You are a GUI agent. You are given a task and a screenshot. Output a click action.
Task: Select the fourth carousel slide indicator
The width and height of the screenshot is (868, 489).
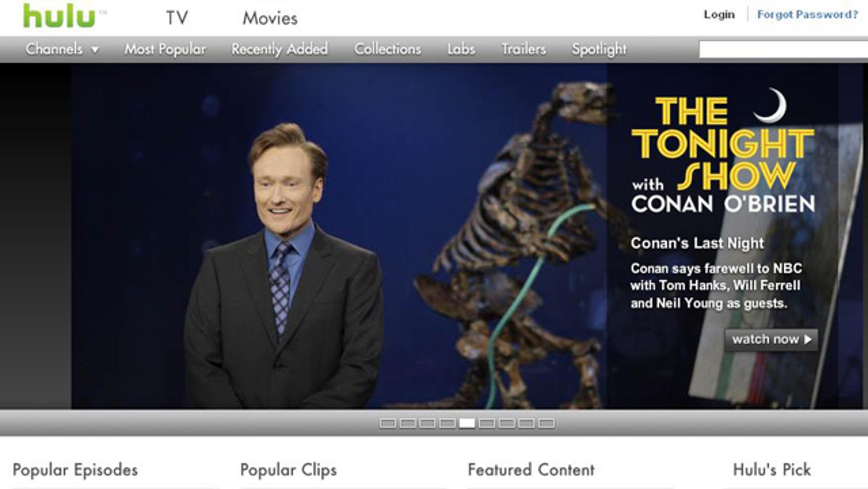(447, 423)
